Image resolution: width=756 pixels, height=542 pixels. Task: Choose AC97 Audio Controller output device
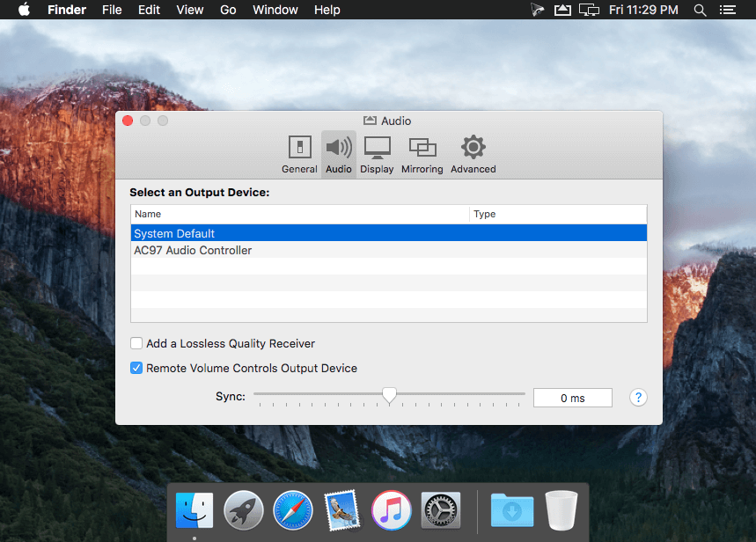[389, 250]
